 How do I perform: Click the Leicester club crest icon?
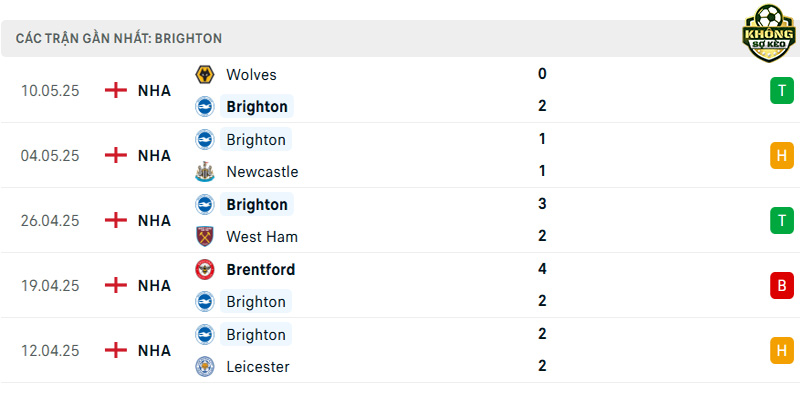[205, 366]
